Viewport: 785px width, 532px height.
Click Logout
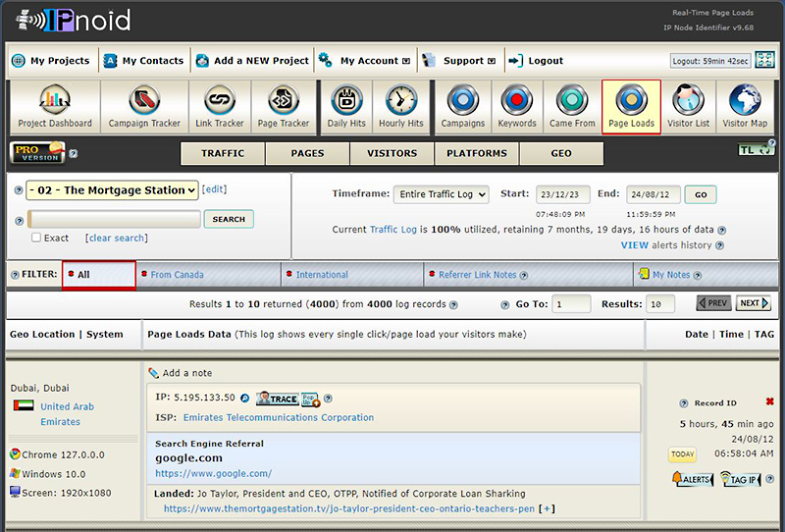[536, 61]
